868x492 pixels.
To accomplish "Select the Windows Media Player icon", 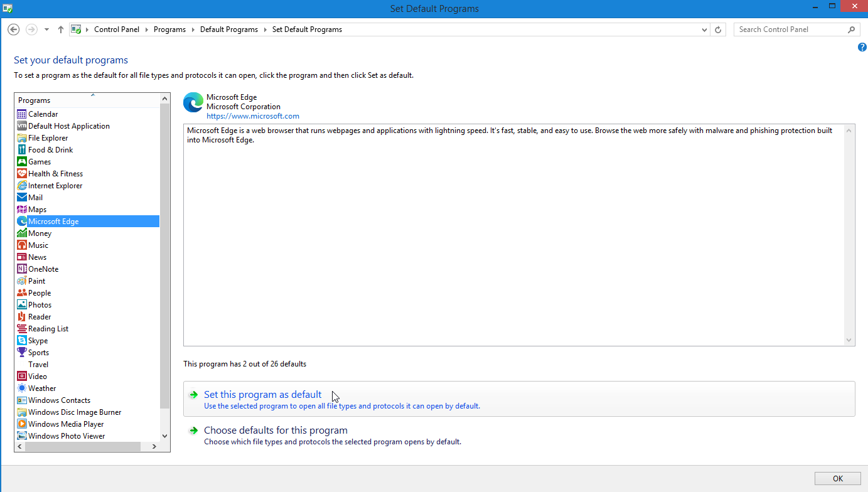I will (x=22, y=424).
